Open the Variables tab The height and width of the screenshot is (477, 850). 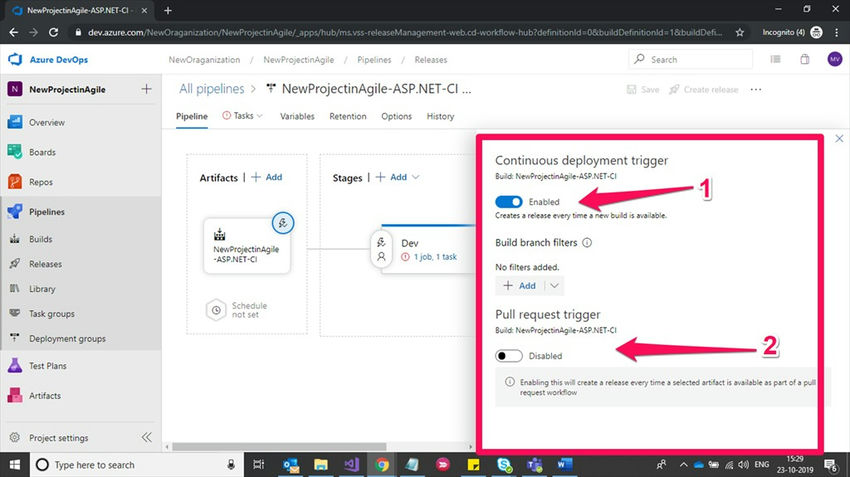[x=297, y=116]
